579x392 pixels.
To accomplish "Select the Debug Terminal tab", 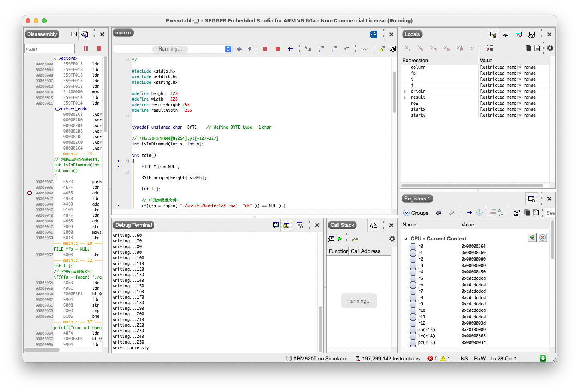I will 134,225.
